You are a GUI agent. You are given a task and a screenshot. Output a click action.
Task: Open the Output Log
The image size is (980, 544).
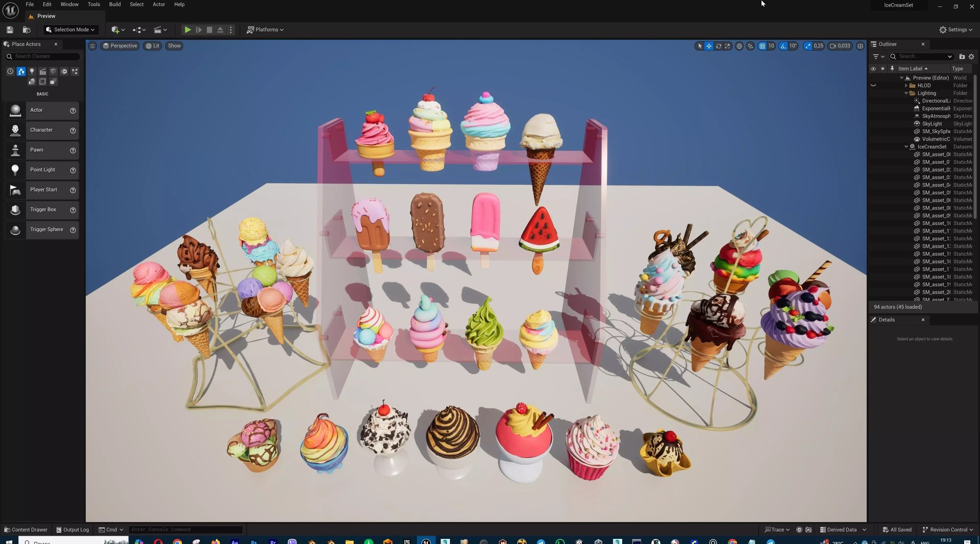pos(72,530)
